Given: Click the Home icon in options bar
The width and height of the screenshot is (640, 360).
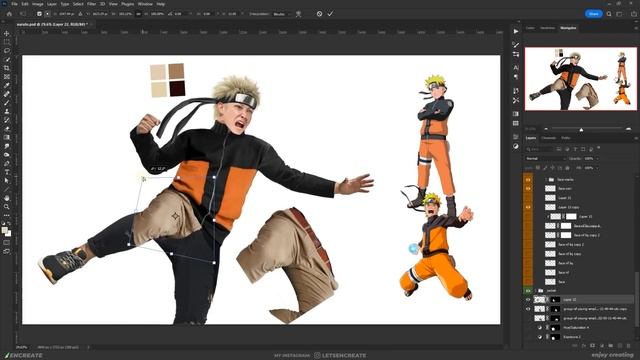Looking at the screenshot, I should coord(9,14).
